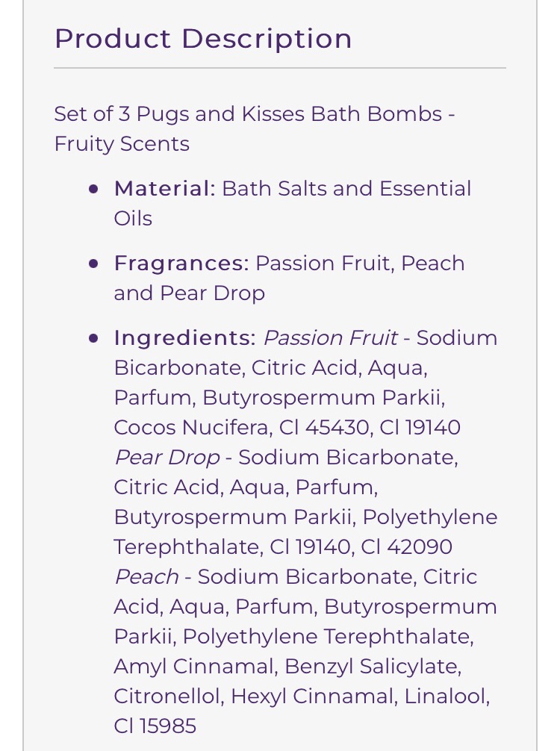
Task: Click the italic 'Pear Drop' ingredient heading
Action: [x=167, y=458]
